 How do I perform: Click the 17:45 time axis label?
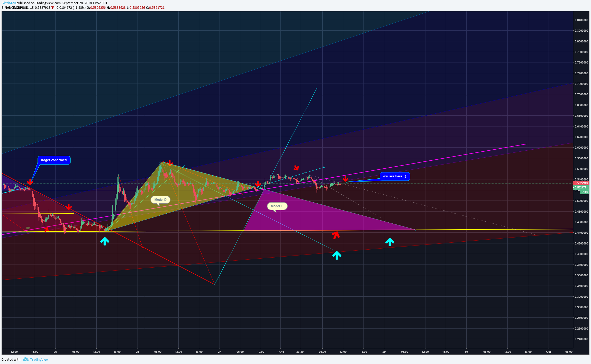click(x=280, y=352)
